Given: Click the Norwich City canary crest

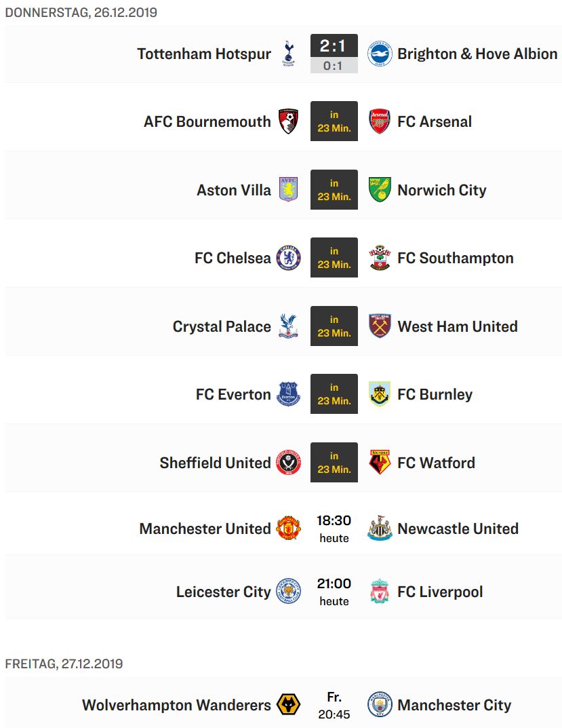Looking at the screenshot, I should click(x=380, y=189).
